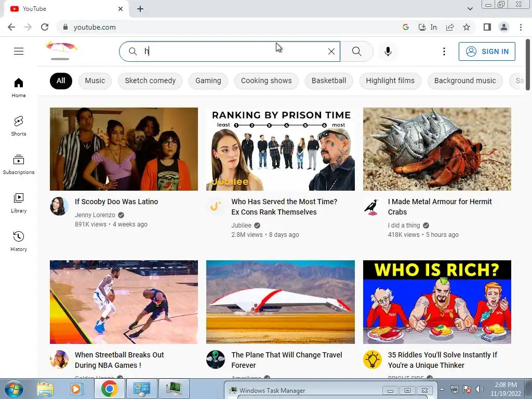Open Shorts in sidebar

tap(19, 126)
